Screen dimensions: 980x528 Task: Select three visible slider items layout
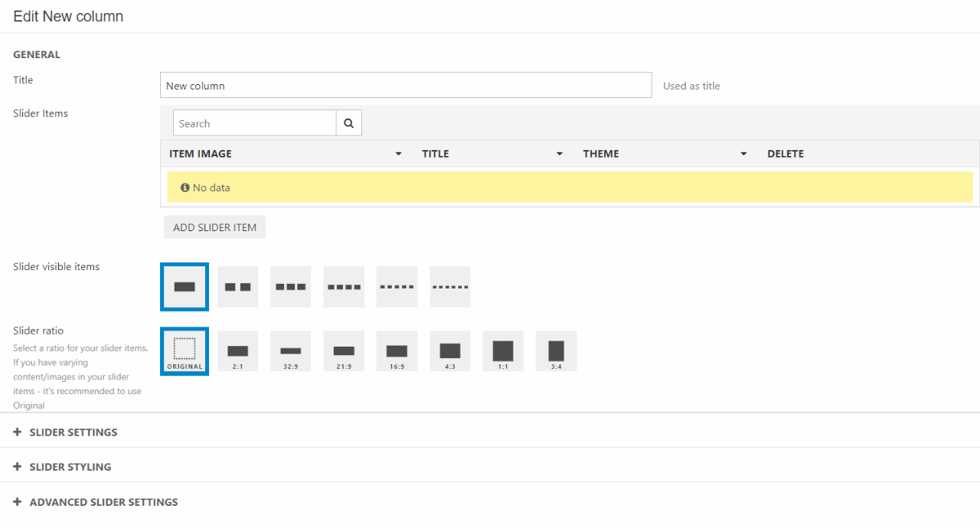click(x=290, y=287)
